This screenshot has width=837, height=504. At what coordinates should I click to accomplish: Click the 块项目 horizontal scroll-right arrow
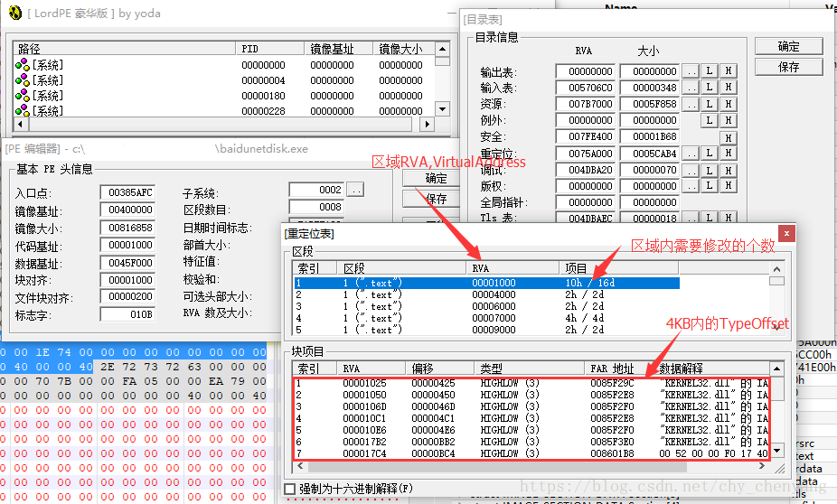point(762,465)
